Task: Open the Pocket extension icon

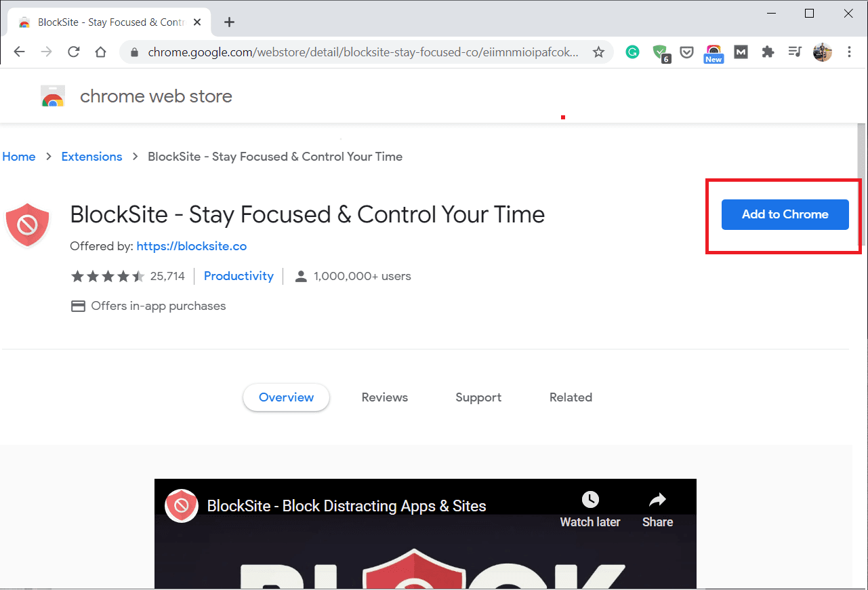Action: [686, 52]
